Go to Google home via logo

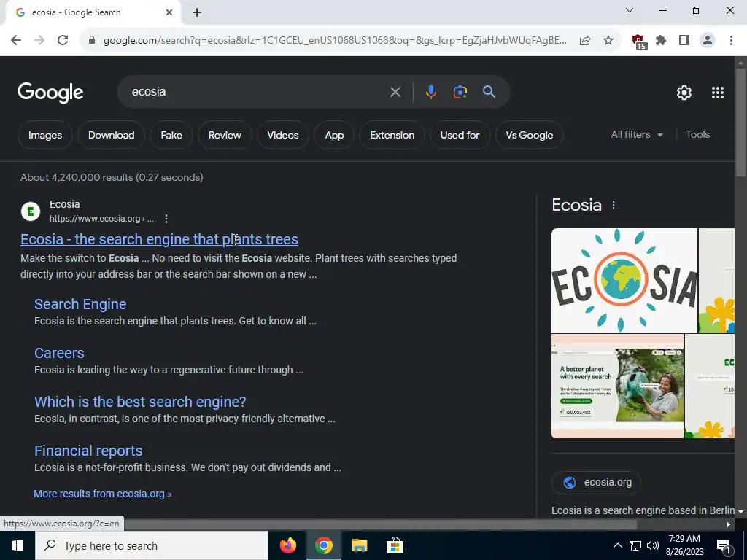[x=50, y=93]
